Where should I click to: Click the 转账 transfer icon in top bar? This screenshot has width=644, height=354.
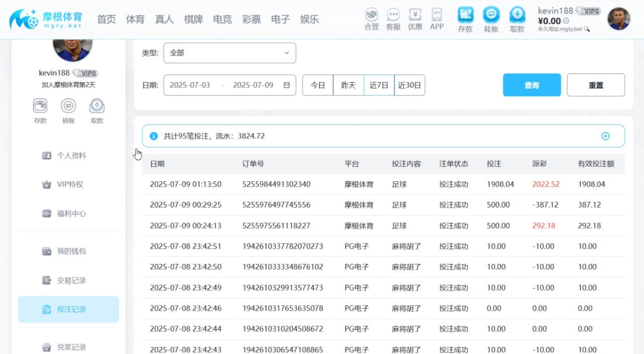(x=491, y=18)
